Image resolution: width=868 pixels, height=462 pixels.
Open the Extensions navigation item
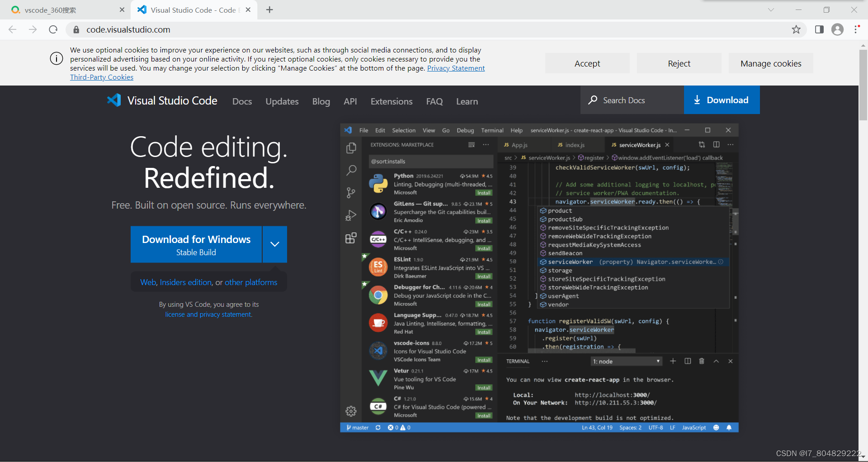[392, 101]
